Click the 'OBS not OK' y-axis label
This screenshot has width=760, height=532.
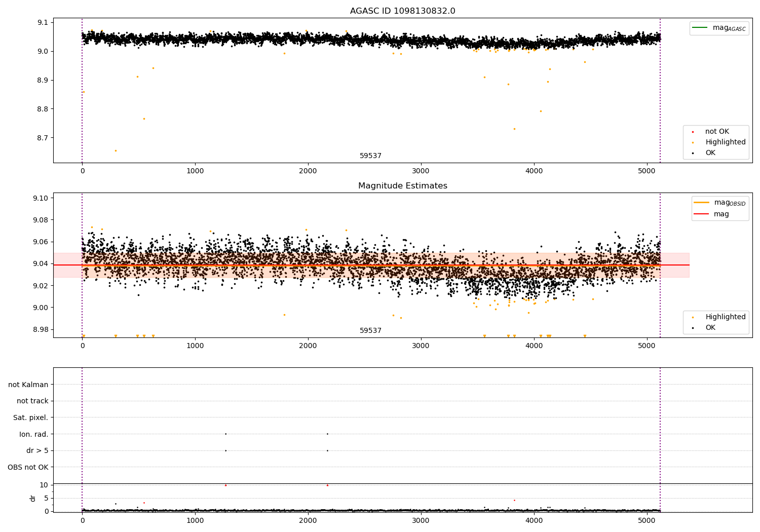[28, 468]
